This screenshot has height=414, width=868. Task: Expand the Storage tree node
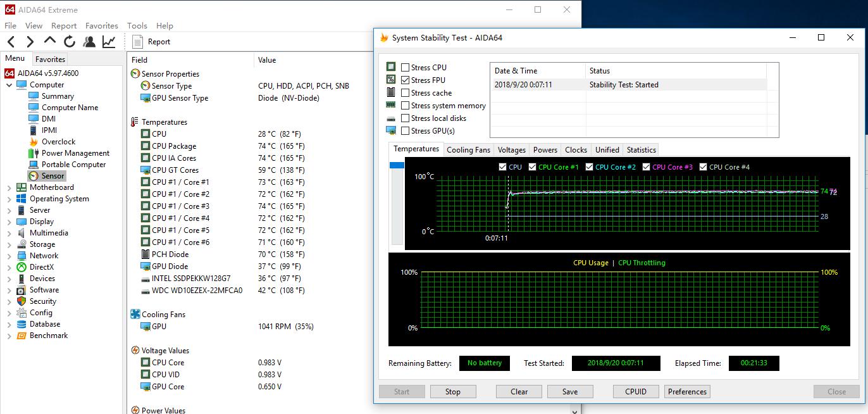[9, 244]
